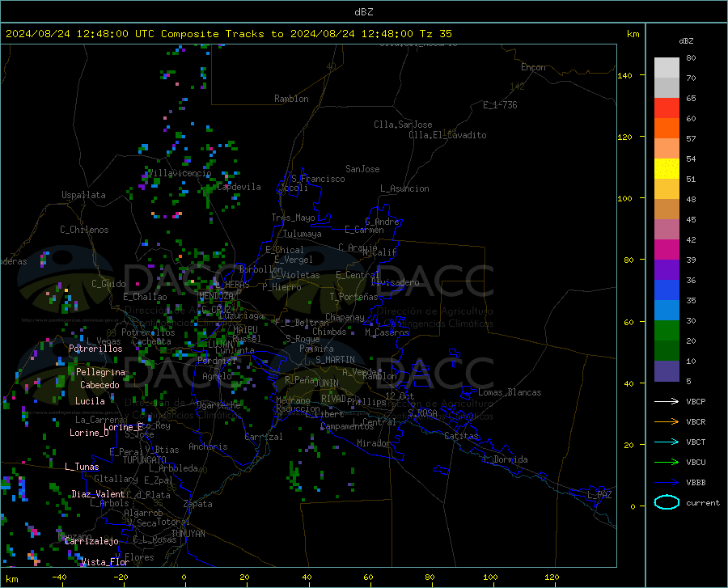Click the L_PAZ label

coord(599,495)
